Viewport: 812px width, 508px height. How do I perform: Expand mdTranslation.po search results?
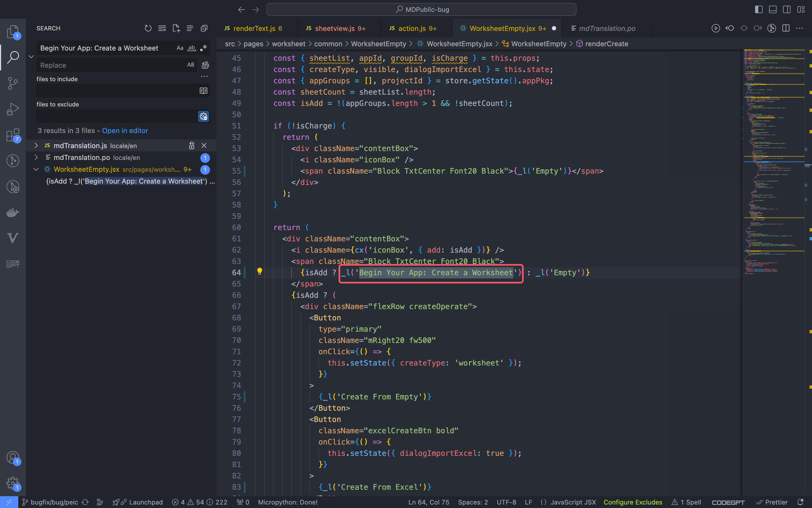(x=36, y=157)
